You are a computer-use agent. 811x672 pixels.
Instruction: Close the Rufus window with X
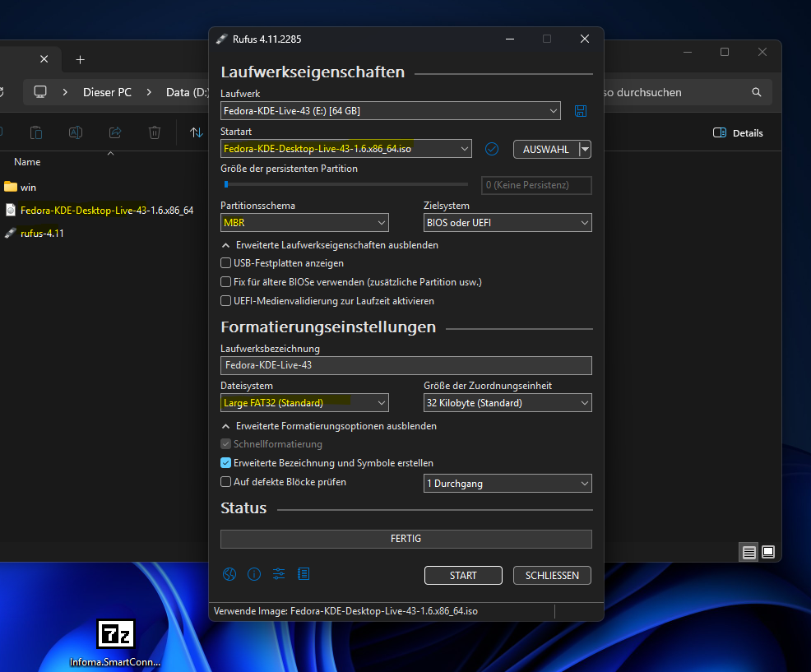tap(585, 39)
